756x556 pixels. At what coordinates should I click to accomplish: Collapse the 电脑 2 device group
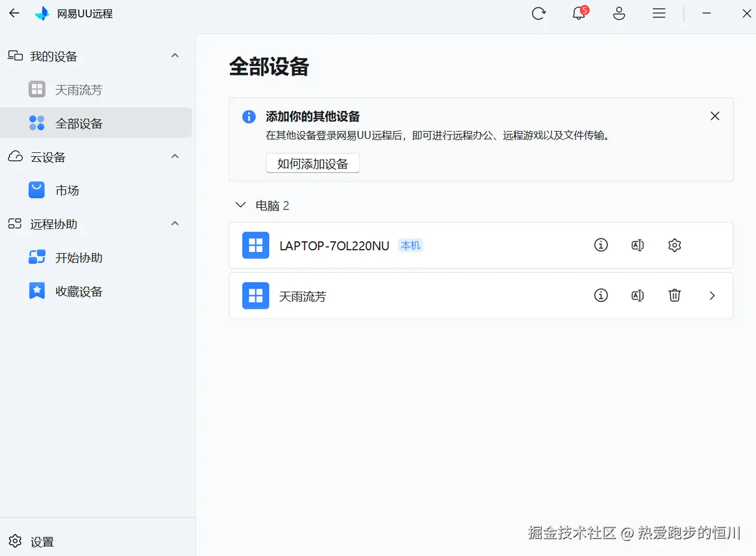[x=240, y=205]
